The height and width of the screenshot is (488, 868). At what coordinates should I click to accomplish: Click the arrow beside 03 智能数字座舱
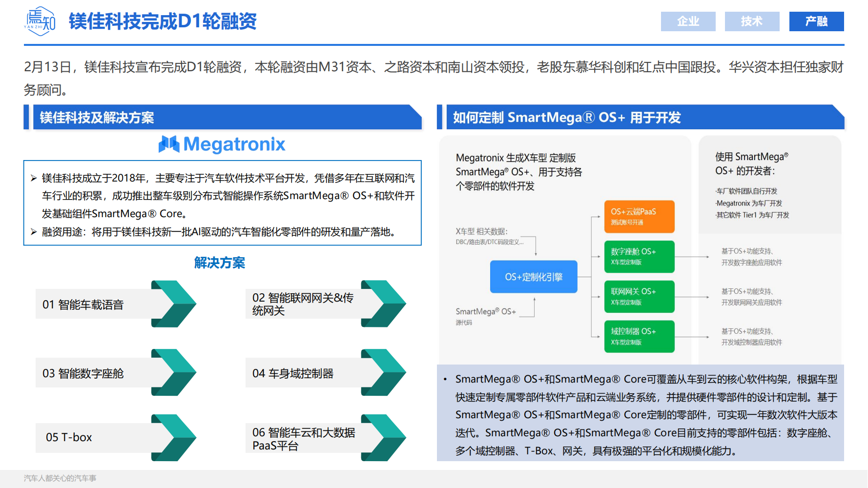tap(174, 372)
